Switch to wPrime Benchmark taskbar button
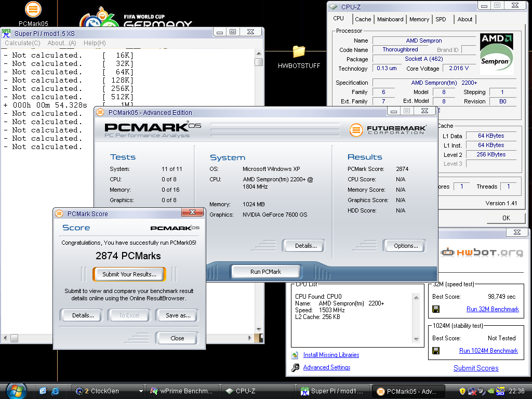 (182, 391)
